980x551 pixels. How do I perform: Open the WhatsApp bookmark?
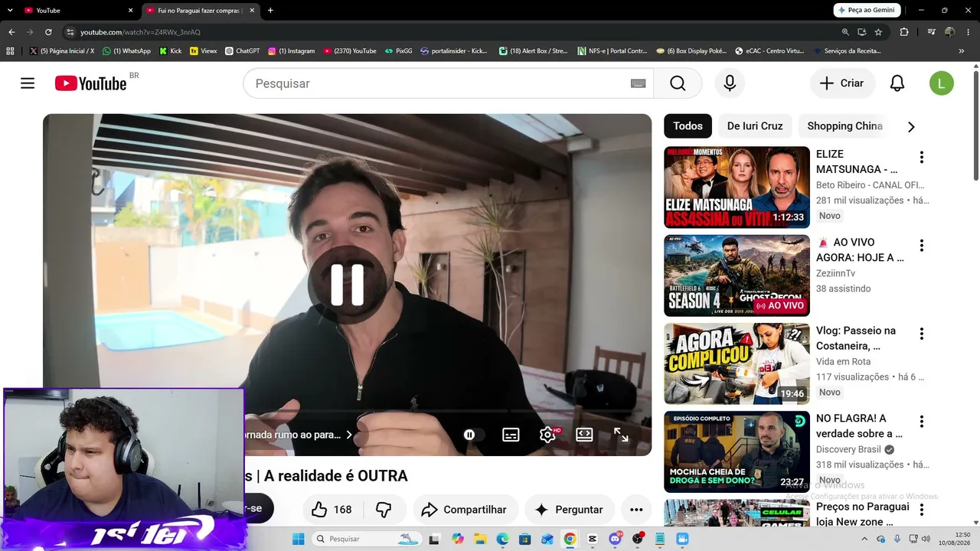[127, 51]
